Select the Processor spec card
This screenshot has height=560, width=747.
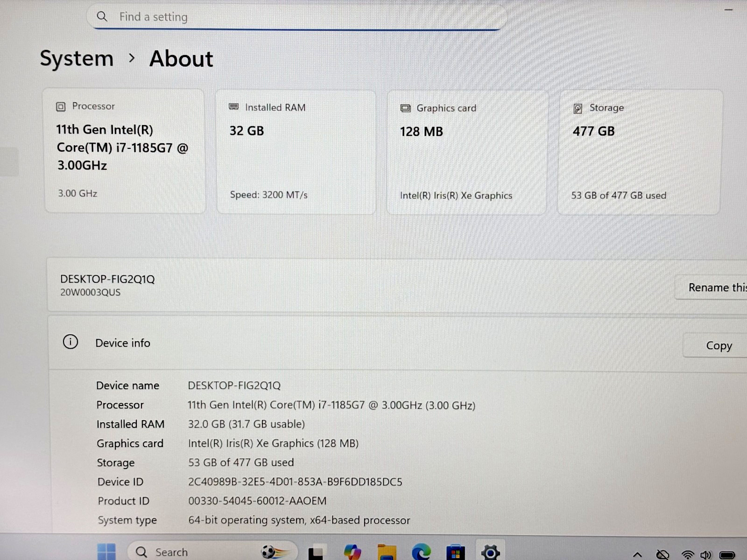pyautogui.click(x=125, y=151)
